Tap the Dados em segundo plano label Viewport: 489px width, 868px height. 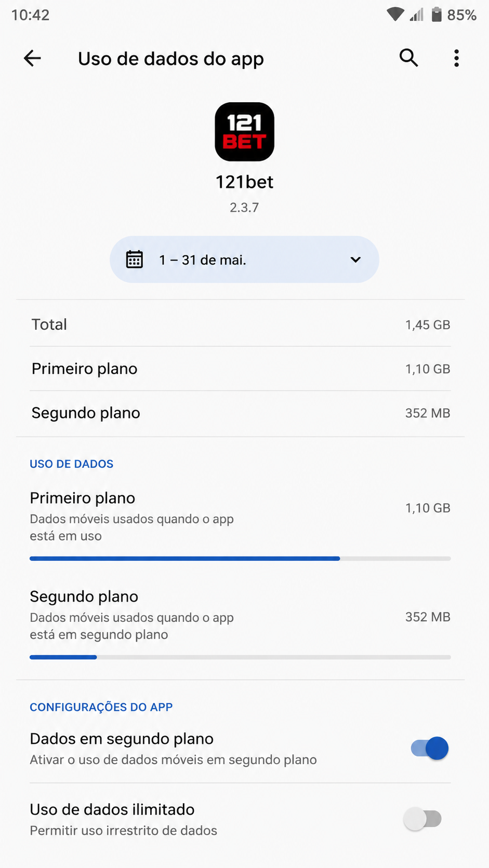[122, 739]
